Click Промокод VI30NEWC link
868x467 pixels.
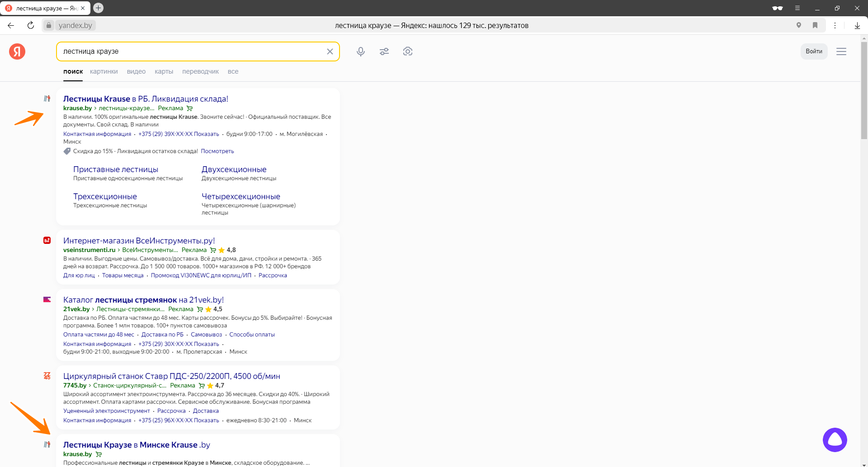(201, 276)
